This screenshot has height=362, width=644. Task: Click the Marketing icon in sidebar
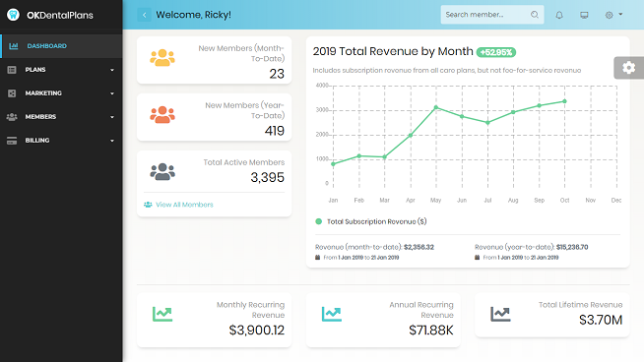[12, 93]
